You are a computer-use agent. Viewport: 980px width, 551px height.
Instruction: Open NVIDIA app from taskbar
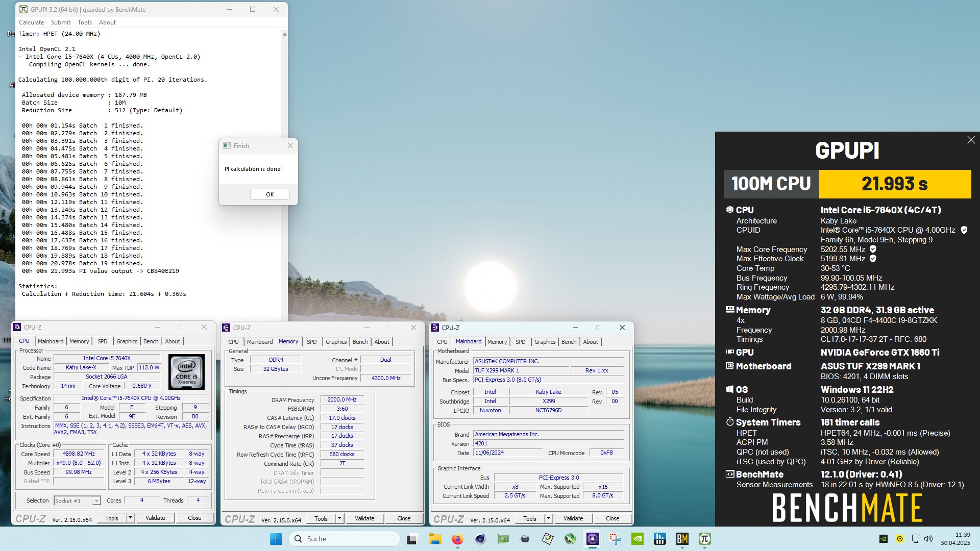click(638, 539)
